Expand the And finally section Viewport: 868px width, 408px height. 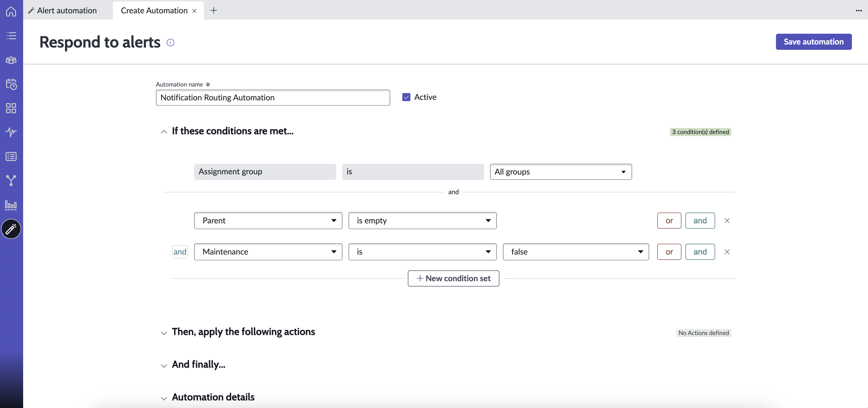pos(164,365)
